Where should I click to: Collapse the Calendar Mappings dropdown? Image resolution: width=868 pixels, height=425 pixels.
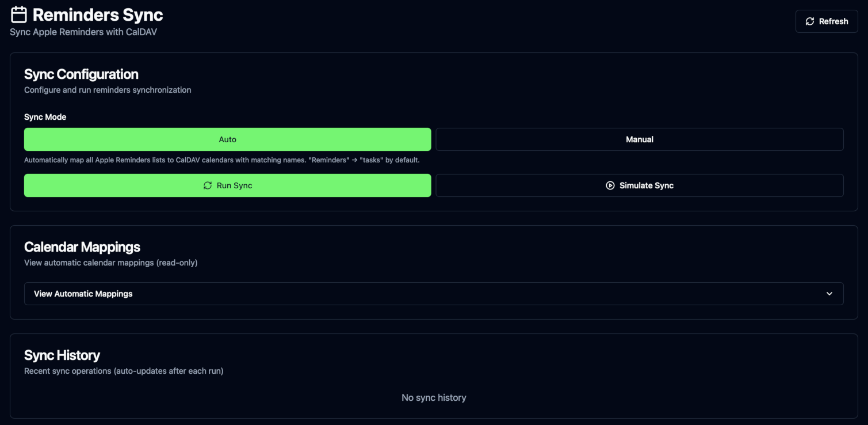[433, 294]
